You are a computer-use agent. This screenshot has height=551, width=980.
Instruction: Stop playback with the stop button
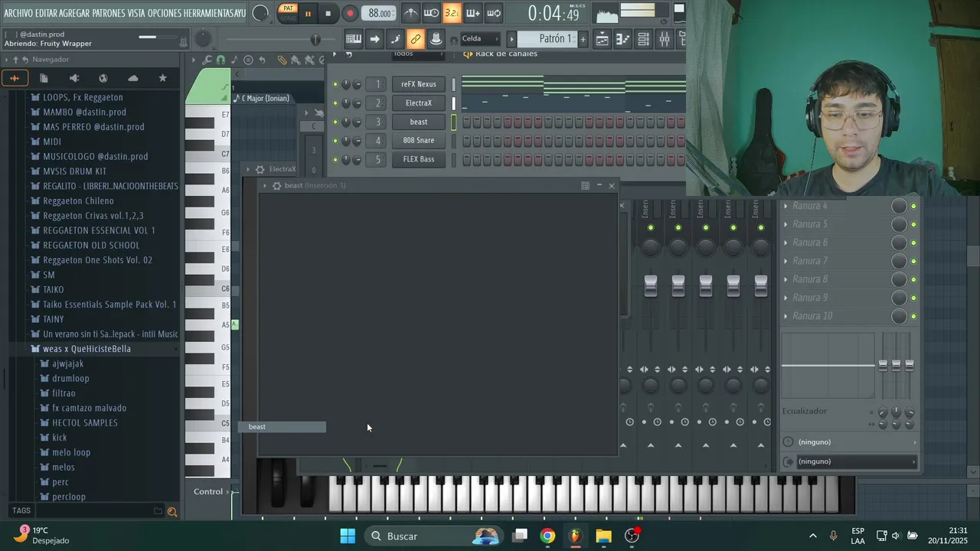point(328,13)
